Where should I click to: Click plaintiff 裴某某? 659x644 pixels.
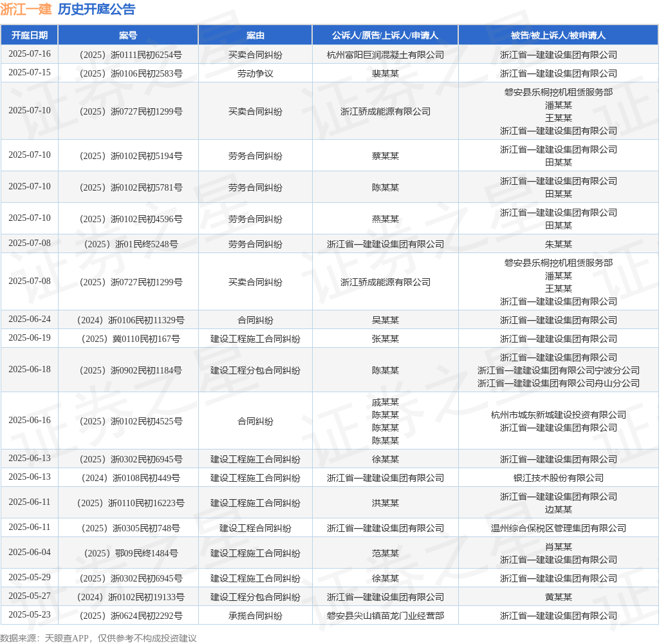[385, 73]
